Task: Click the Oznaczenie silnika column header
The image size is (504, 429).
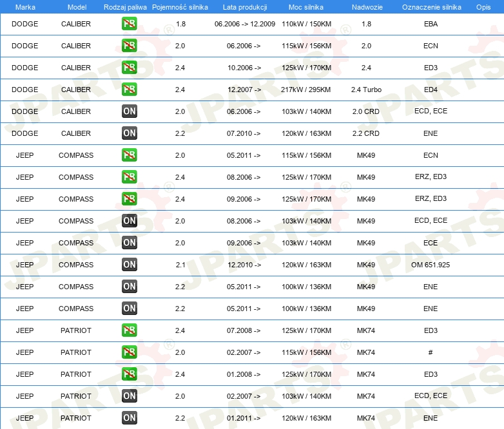Action: (431, 7)
